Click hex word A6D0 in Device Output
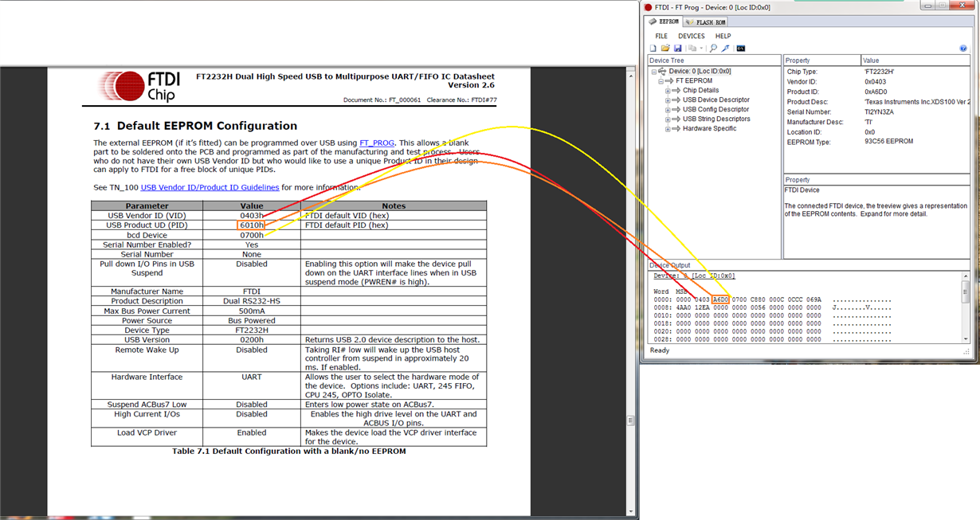Image resolution: width=980 pixels, height=520 pixels. (720, 299)
